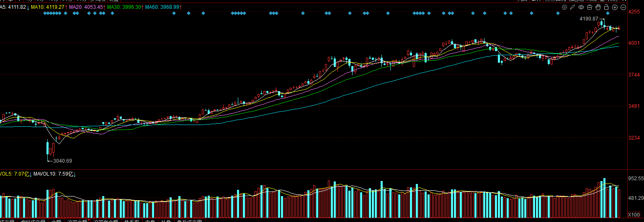This screenshot has height=222, width=644.
Task: Click the 481.29 volume axis label
Action: (x=636, y=198)
